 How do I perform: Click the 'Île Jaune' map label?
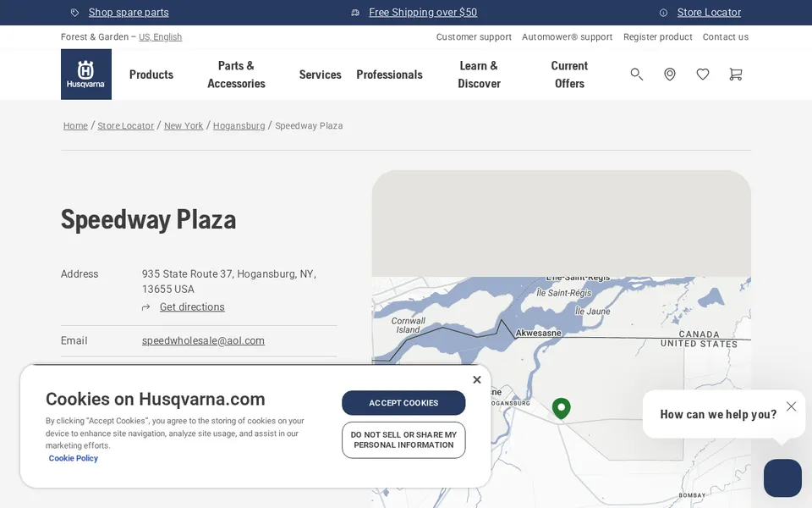coord(592,312)
